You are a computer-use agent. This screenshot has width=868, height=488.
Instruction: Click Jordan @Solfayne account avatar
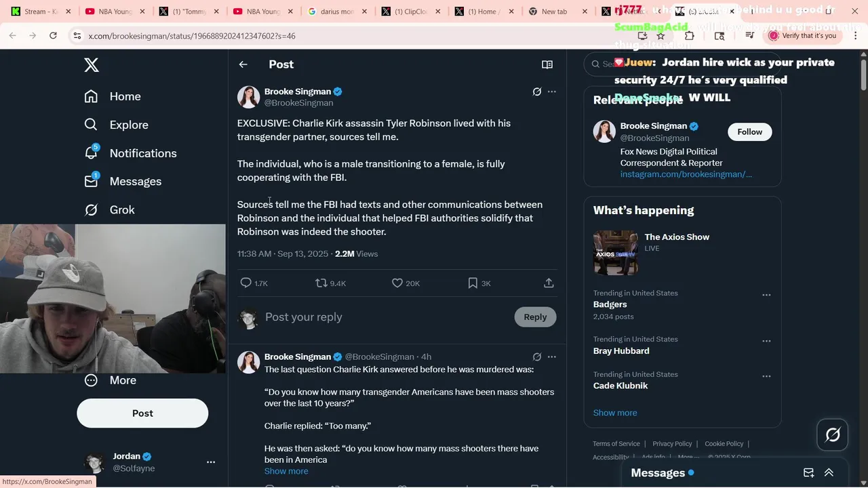(94, 462)
